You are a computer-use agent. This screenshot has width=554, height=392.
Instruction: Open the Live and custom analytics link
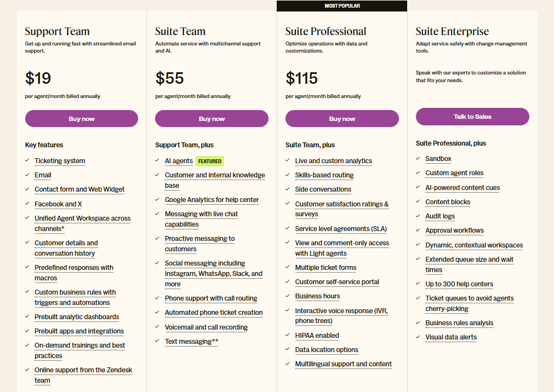(333, 161)
